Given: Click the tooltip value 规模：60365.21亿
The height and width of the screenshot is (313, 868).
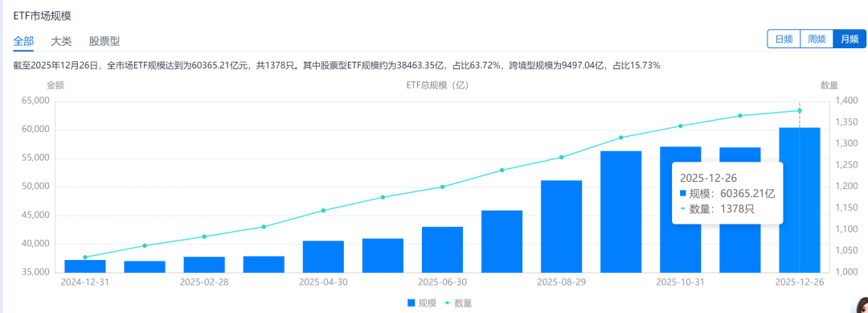Looking at the screenshot, I should pyautogui.click(x=727, y=194).
